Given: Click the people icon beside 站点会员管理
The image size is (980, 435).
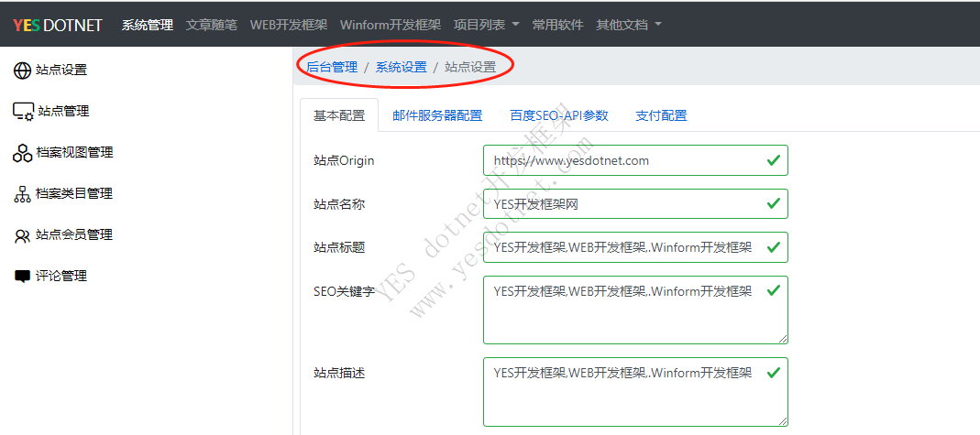Looking at the screenshot, I should point(22,236).
